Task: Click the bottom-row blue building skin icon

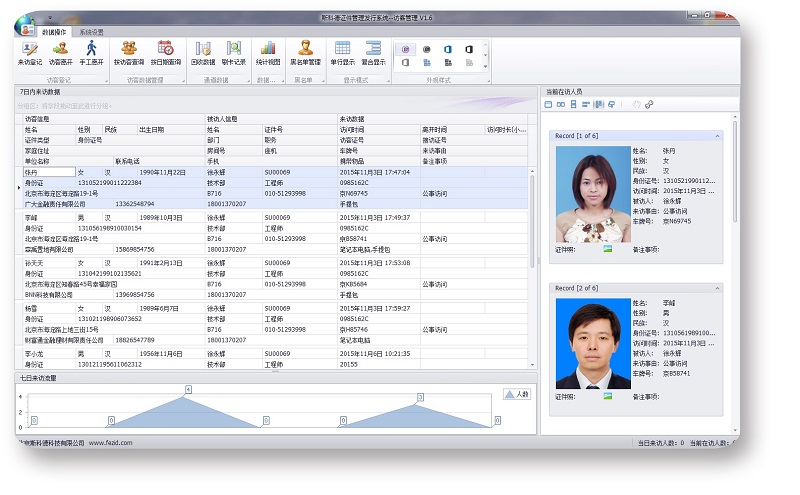Action: click(427, 62)
